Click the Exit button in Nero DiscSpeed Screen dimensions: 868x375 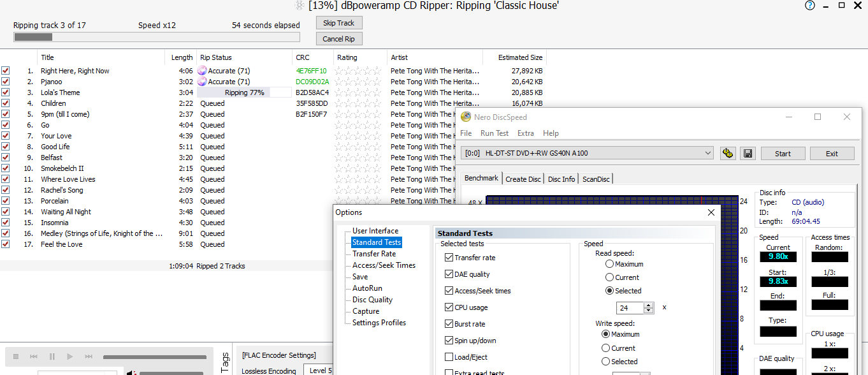coord(832,154)
